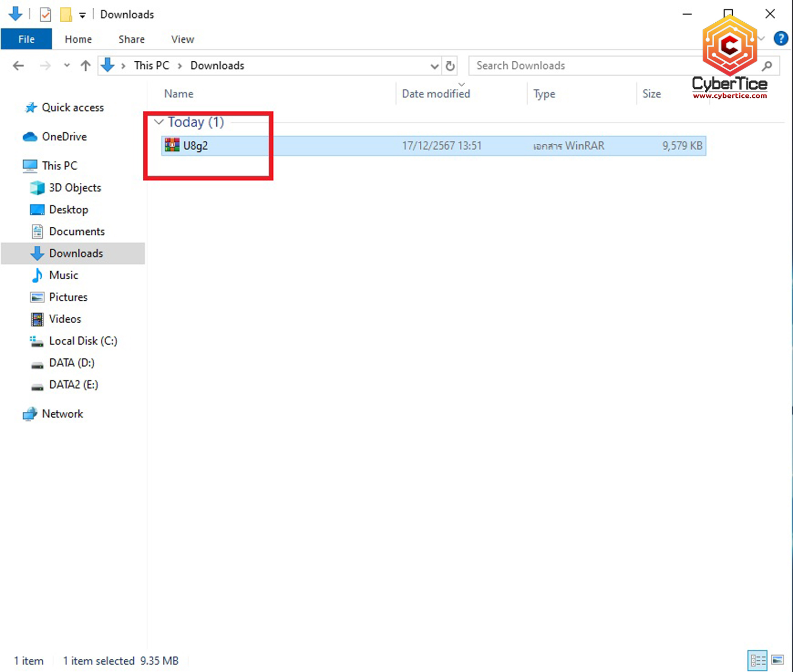Select the Music folder in sidebar
Screen dimensions: 793x672
tap(63, 275)
